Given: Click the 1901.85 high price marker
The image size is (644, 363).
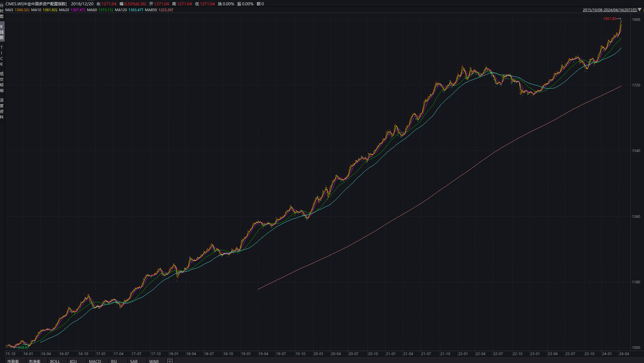Looking at the screenshot, I should [610, 19].
